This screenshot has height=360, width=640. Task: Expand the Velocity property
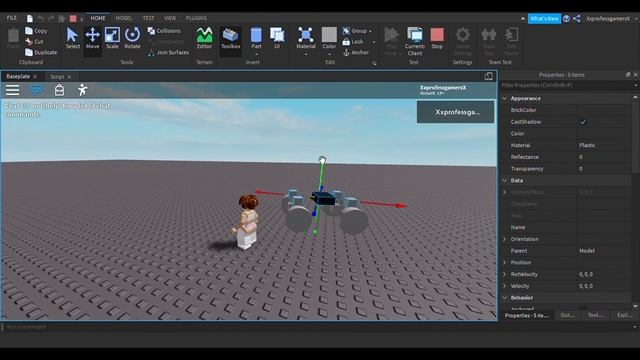point(505,286)
